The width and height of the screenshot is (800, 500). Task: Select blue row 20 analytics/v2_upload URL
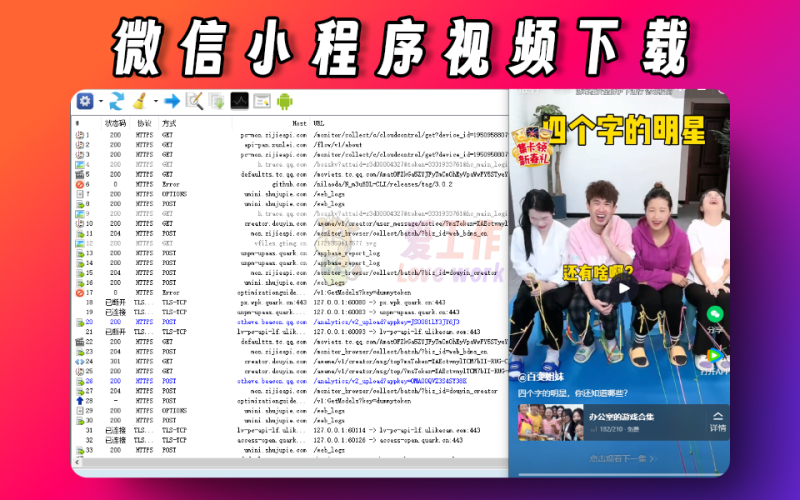point(386,322)
